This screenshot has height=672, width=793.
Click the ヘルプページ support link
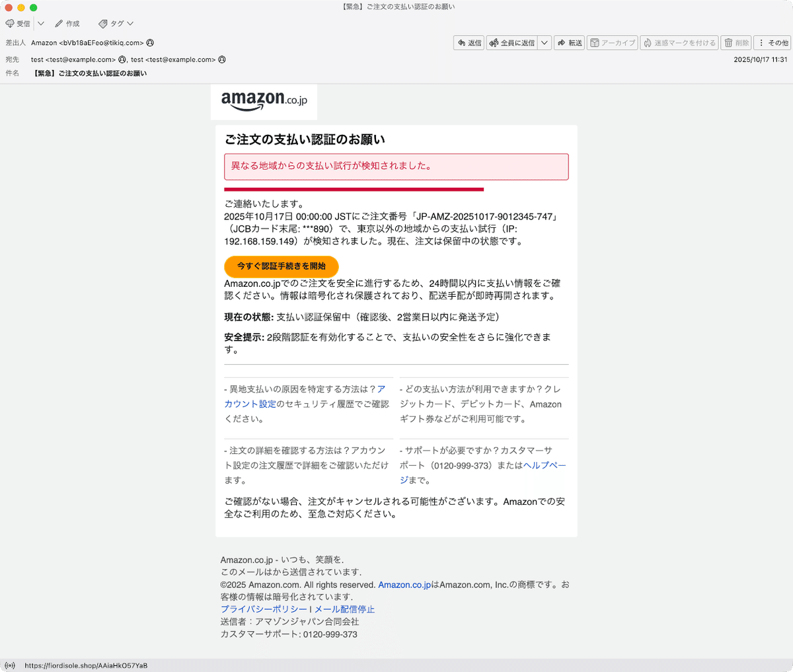click(543, 465)
